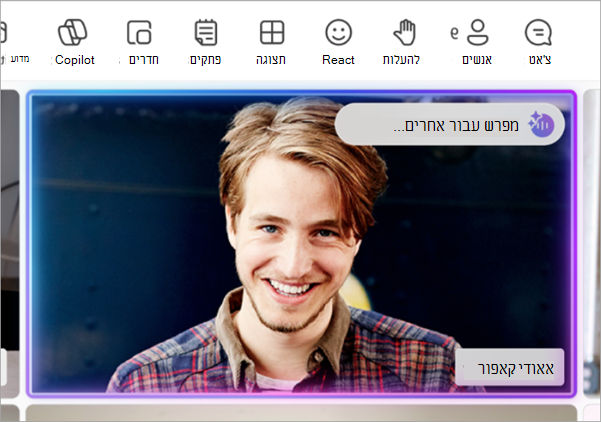Open the חדרים breakout rooms
The height and width of the screenshot is (422, 601).
point(142,42)
